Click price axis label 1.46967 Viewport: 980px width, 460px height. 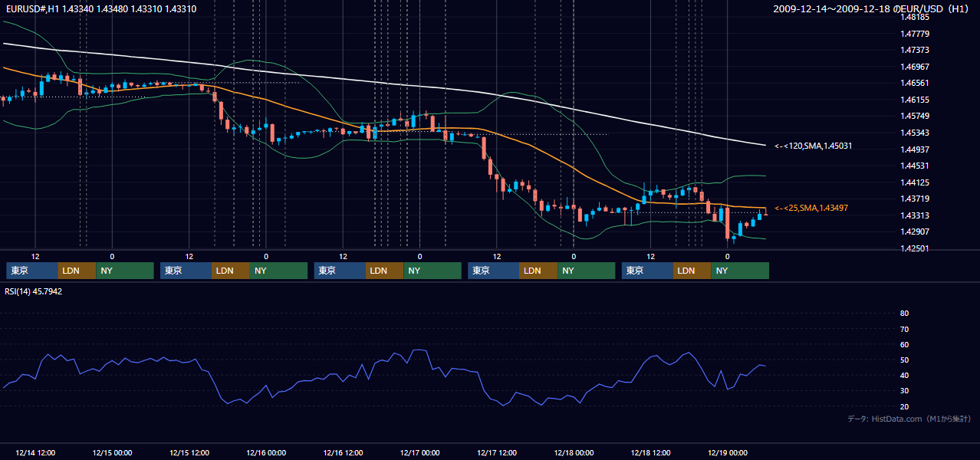click(914, 67)
